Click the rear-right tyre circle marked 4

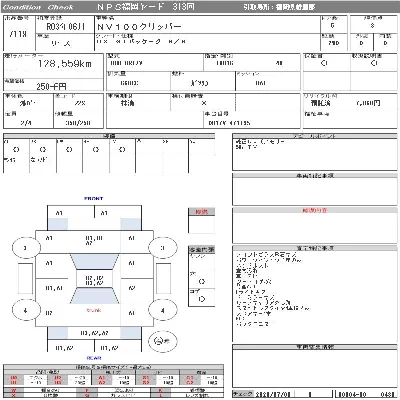pos(162,310)
